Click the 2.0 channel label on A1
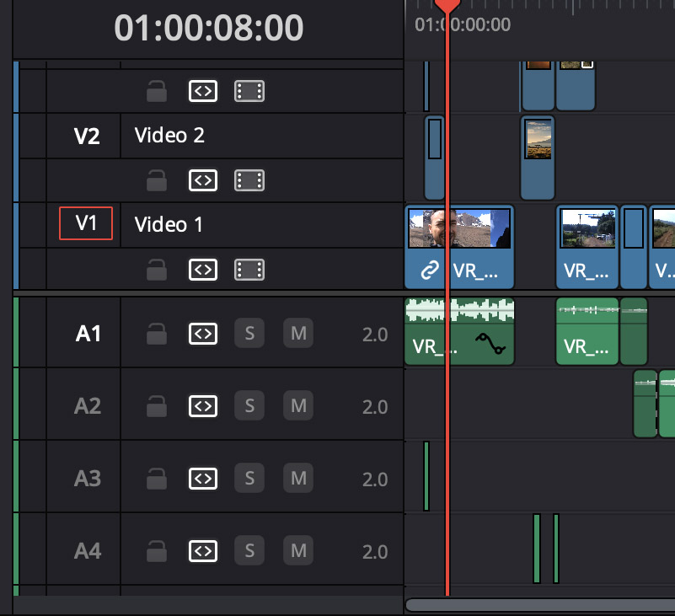Viewport: 675px width, 616px height. [x=376, y=334]
